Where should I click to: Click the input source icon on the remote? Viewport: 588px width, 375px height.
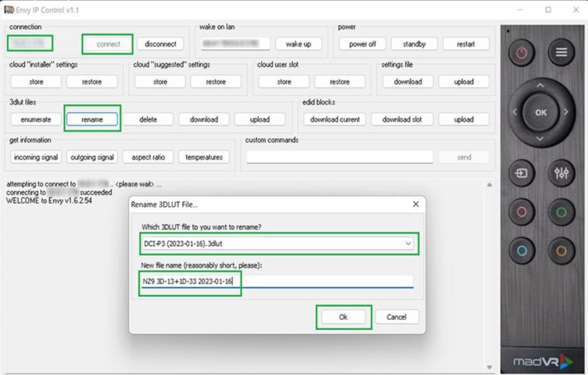(521, 173)
